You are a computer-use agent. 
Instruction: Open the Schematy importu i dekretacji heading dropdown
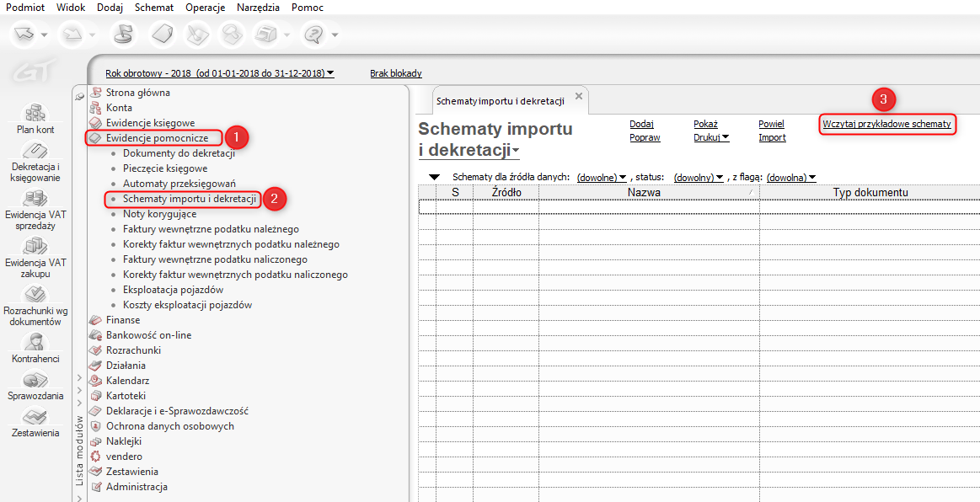point(516,152)
